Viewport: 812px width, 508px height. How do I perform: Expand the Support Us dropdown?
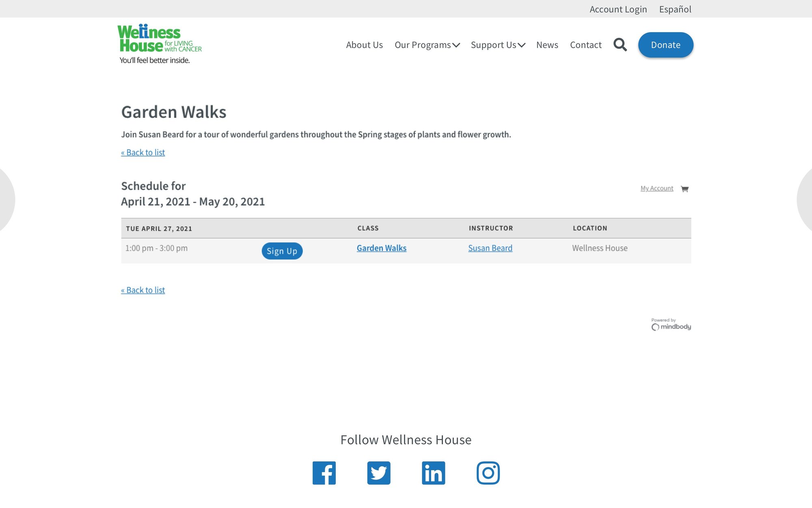point(498,45)
